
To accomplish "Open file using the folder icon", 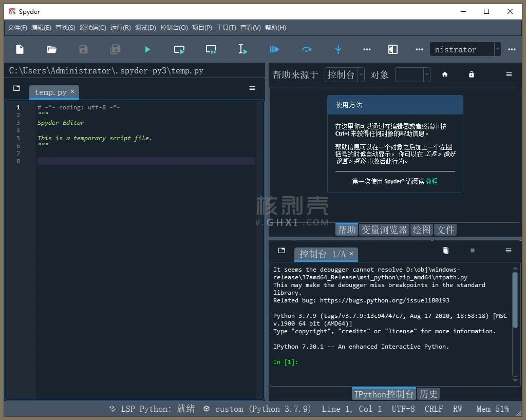I will (51, 49).
